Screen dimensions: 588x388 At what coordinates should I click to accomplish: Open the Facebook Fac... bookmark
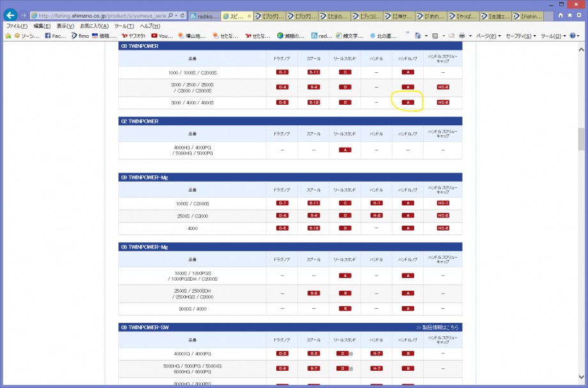tap(56, 36)
